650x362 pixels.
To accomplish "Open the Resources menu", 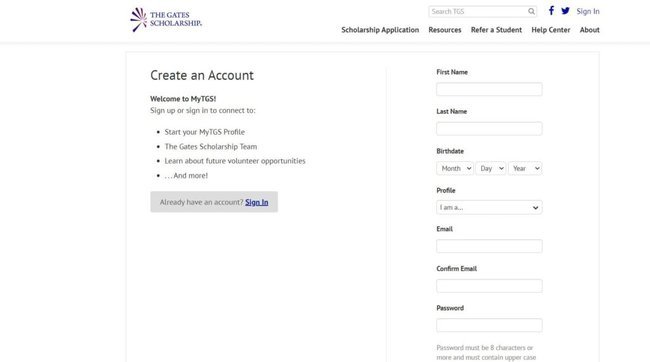I will tap(445, 30).
